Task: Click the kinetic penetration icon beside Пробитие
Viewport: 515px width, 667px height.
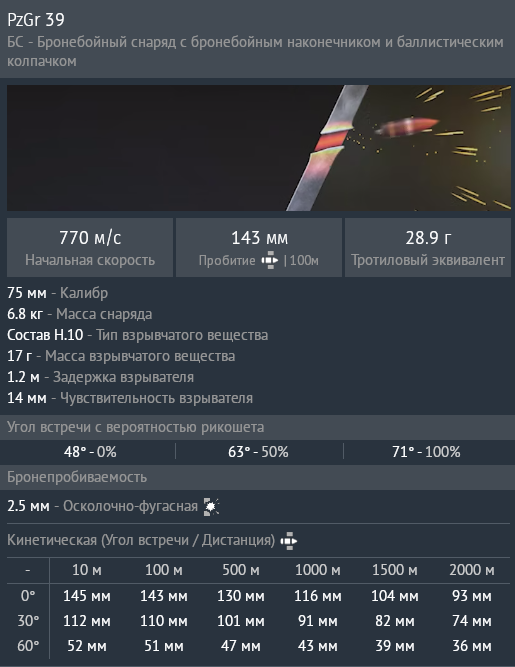Action: tap(270, 260)
